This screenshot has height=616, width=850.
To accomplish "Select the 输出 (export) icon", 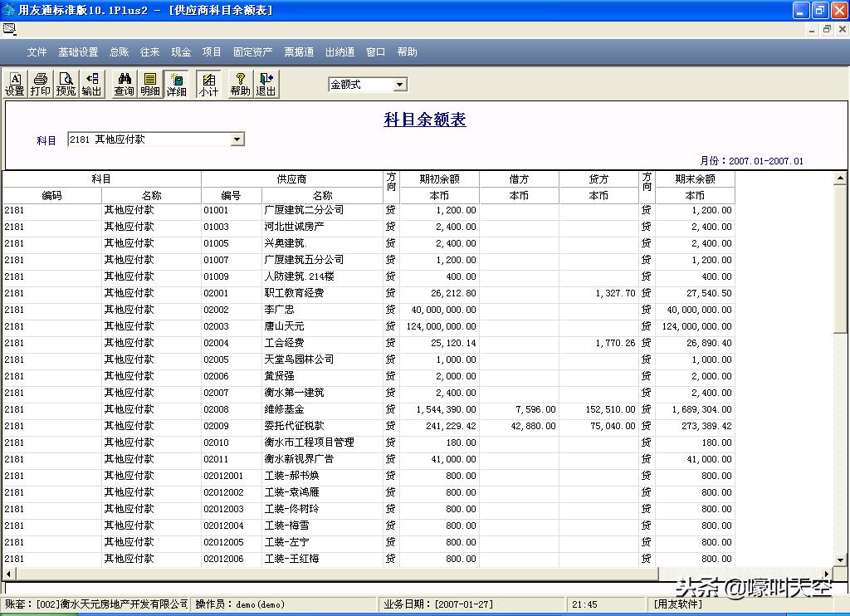I will pyautogui.click(x=91, y=83).
